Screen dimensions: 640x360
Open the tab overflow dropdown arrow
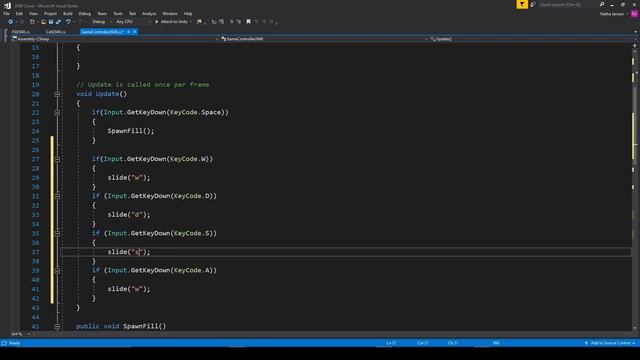[635, 32]
